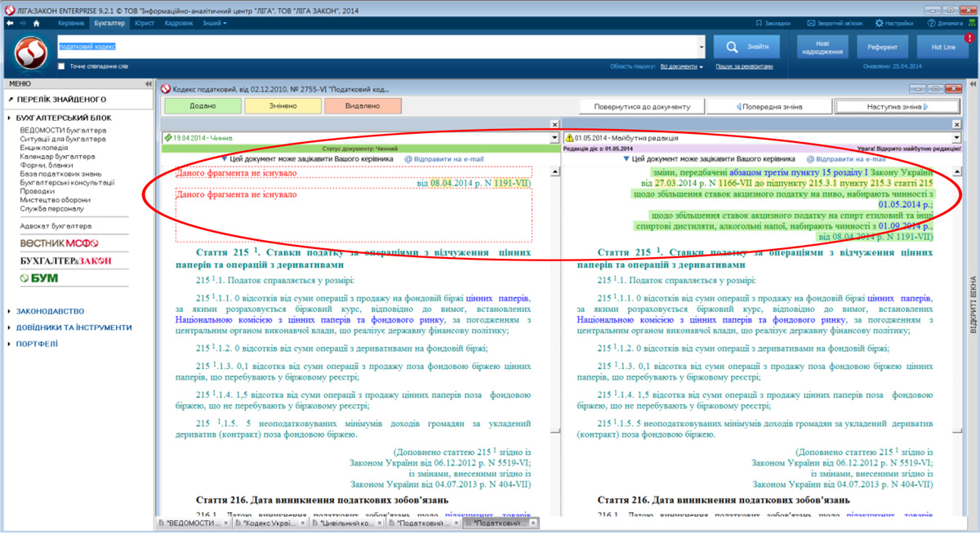Screen dimensions: 980x534
Task: Click the Бухгалтер&Закон logo
Action: pyautogui.click(x=65, y=260)
